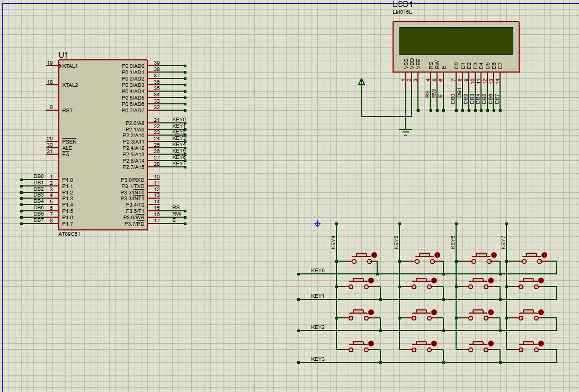
Task: Click the green LCD display screen
Action: (456, 41)
